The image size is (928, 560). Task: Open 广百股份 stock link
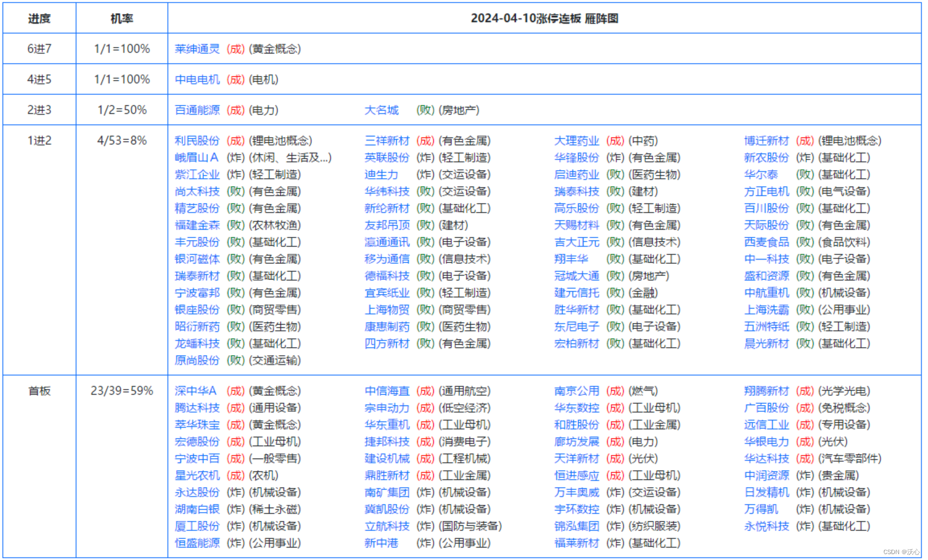click(766, 408)
